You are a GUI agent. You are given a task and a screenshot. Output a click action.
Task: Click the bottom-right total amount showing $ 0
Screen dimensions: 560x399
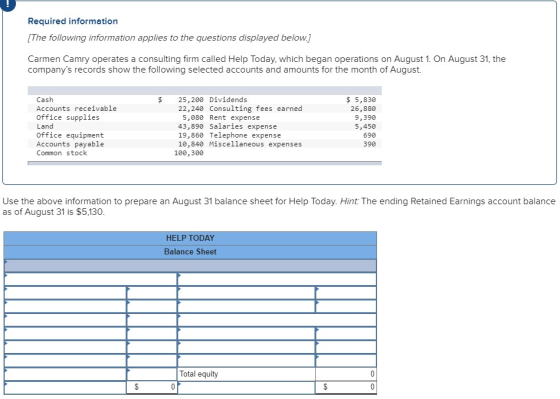click(x=346, y=387)
